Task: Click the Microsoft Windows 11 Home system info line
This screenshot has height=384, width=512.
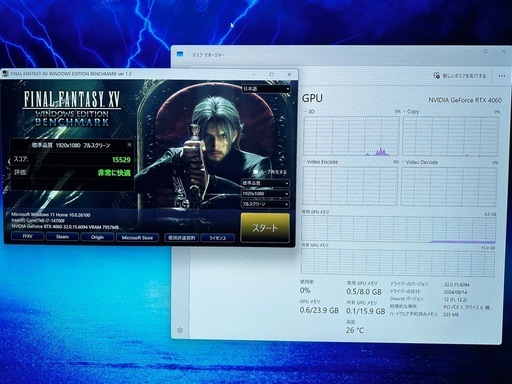Action: [51, 215]
